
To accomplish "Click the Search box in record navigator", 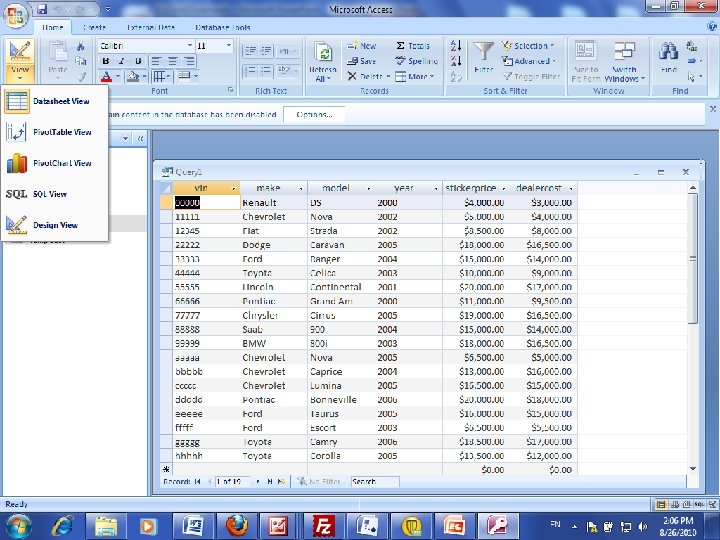I will (x=375, y=481).
